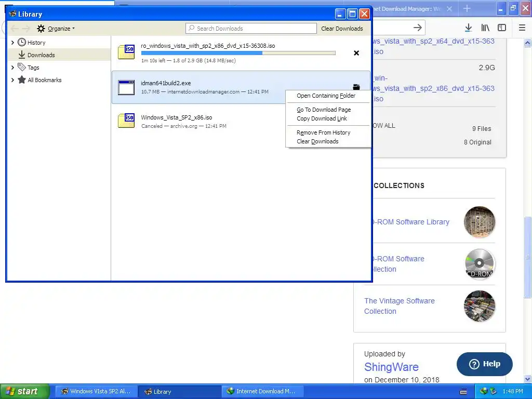Click the idman641build2.exe file icon

(x=126, y=87)
